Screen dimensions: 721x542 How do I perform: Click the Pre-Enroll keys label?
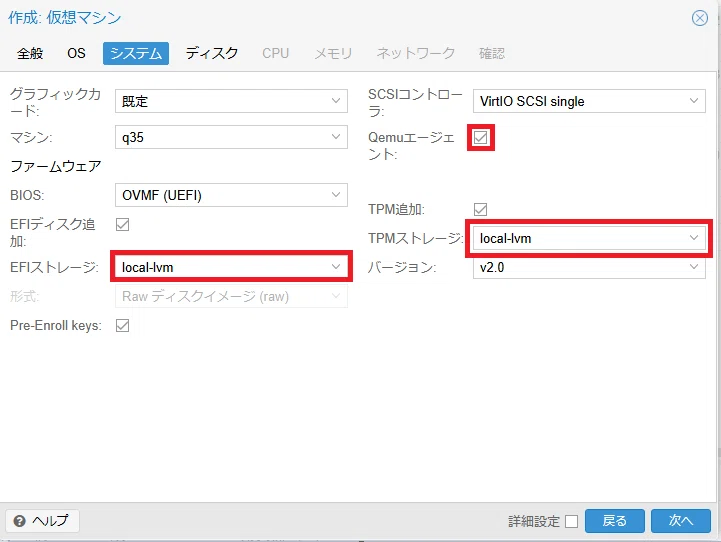click(x=56, y=325)
